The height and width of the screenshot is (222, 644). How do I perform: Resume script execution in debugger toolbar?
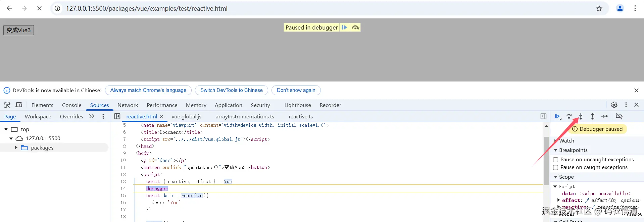point(557,116)
